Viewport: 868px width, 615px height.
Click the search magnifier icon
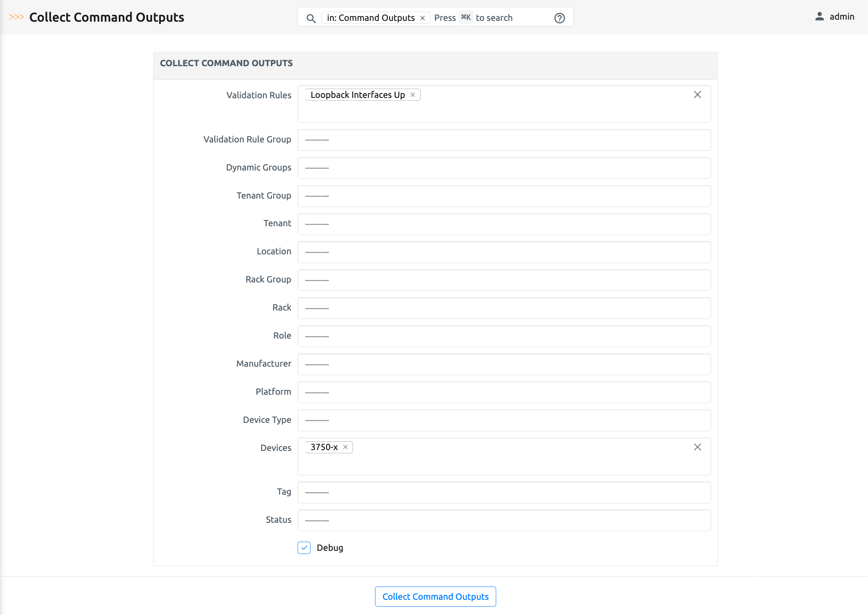pos(311,18)
